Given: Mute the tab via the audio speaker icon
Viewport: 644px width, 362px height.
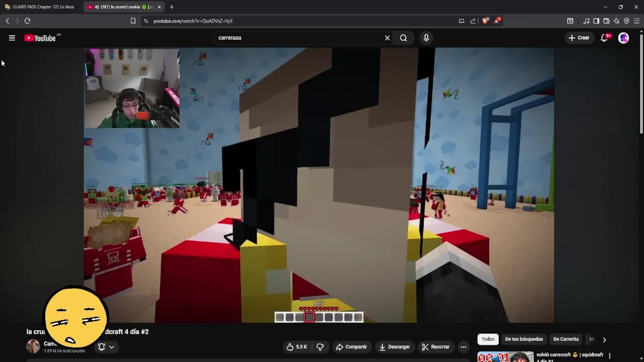Looking at the screenshot, I should click(x=97, y=7).
